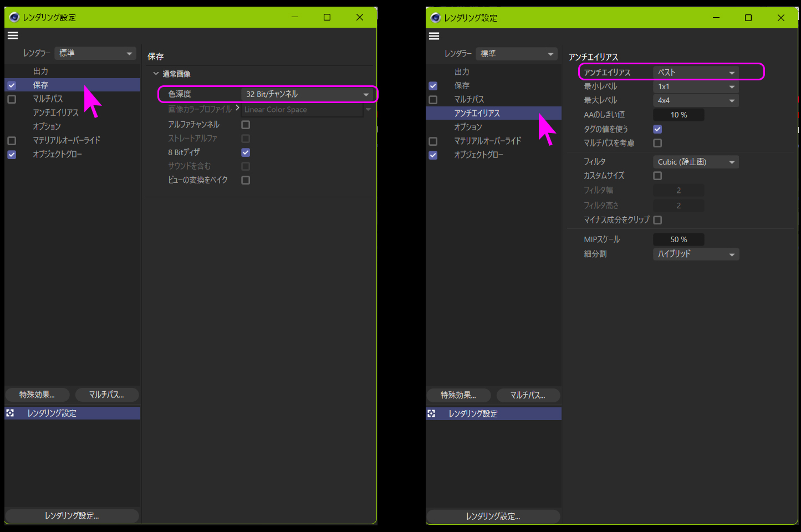Click the arrow next to 画像カラープロファイル
Image resolution: width=801 pixels, height=532 pixels.
237,108
